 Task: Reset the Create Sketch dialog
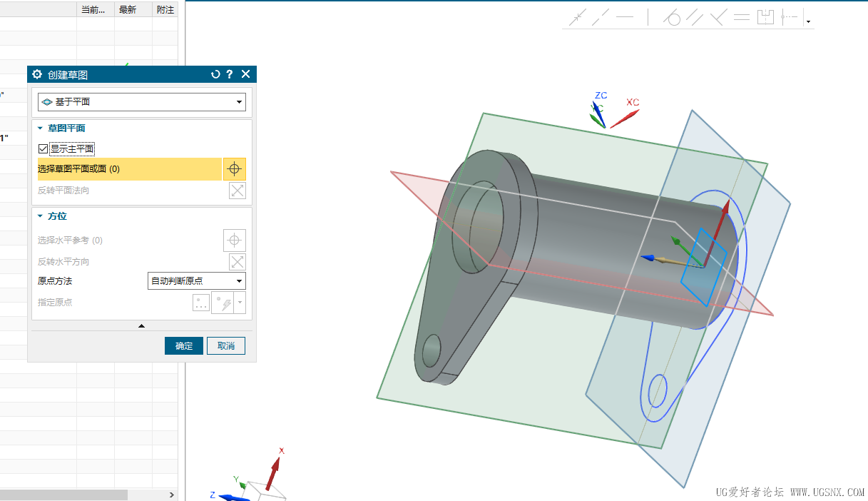pos(215,74)
